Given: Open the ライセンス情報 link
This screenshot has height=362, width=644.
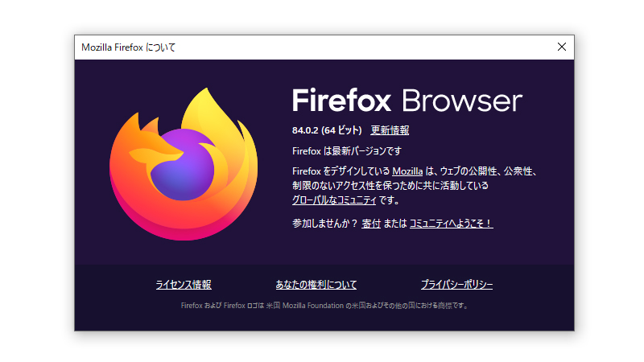Looking at the screenshot, I should [184, 285].
